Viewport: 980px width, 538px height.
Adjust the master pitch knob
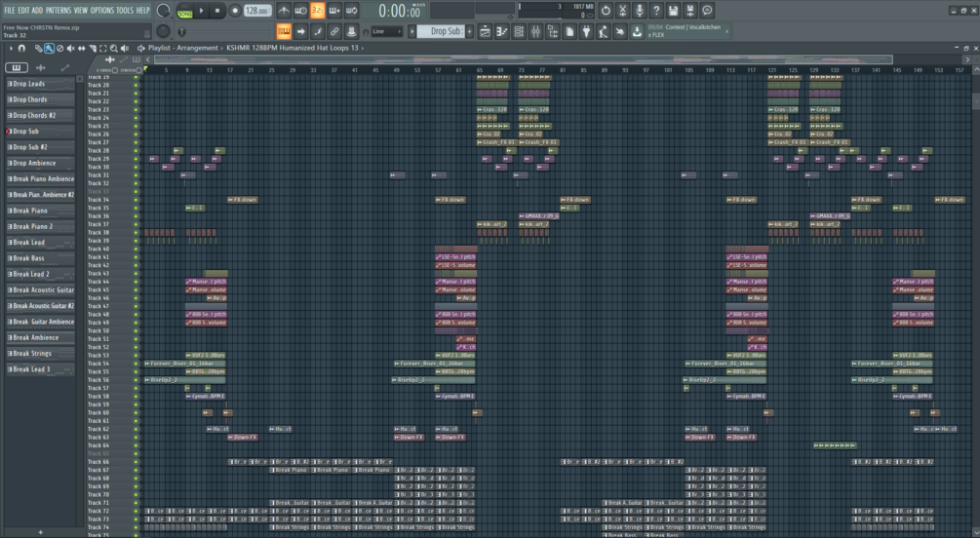[163, 30]
